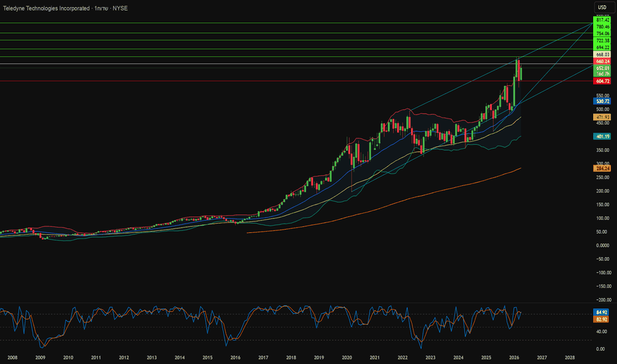The image size is (617, 364).
Task: Select the red 604.72 support label
Action: tap(602, 81)
